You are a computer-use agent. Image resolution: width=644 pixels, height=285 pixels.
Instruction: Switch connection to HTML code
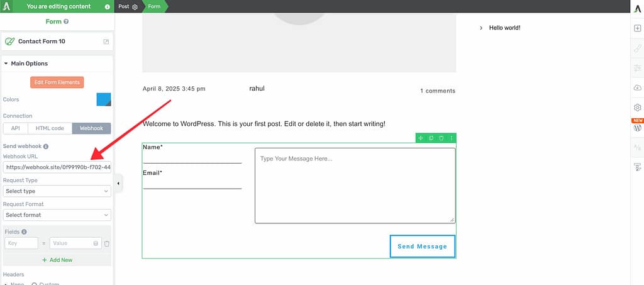(49, 128)
